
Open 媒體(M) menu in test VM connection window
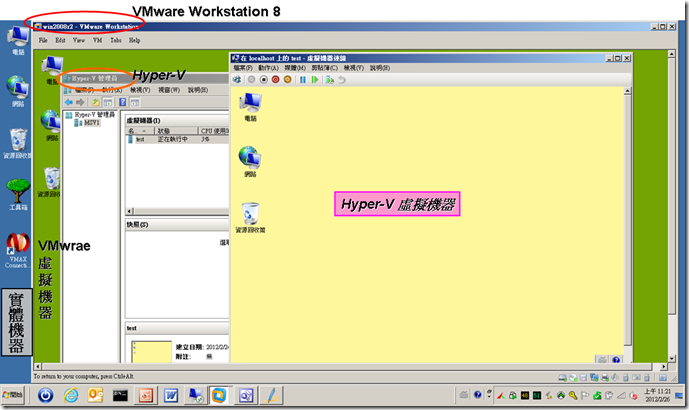pyautogui.click(x=295, y=68)
